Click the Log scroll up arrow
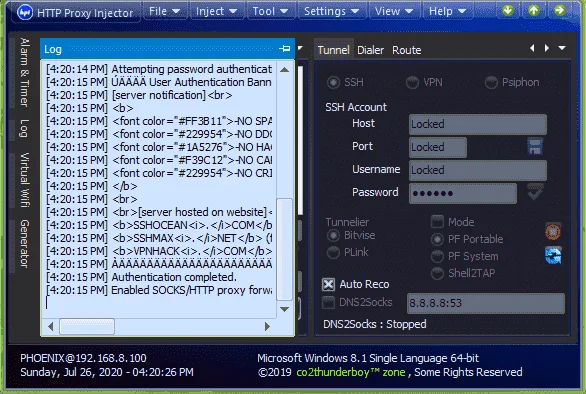The height and width of the screenshot is (394, 586). pos(284,70)
